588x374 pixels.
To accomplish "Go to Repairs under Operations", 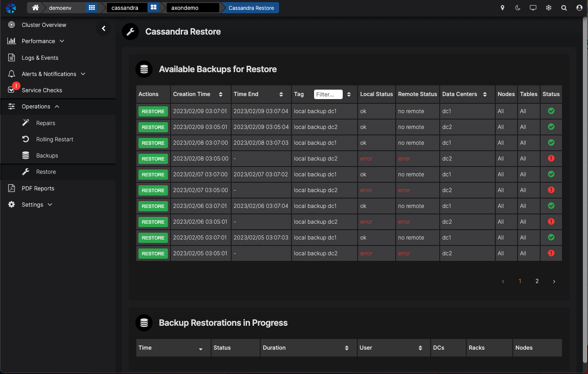I will click(x=46, y=123).
